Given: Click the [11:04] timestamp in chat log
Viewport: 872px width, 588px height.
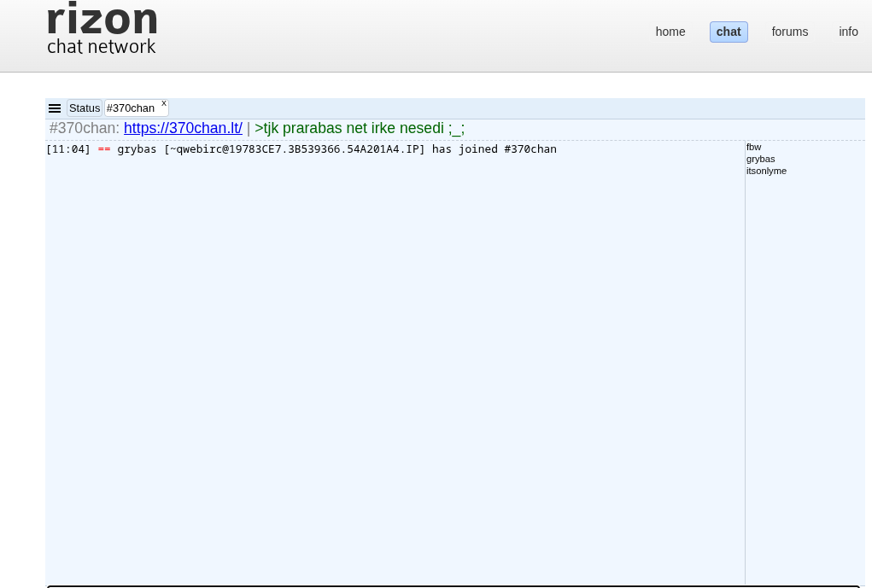Looking at the screenshot, I should [x=68, y=149].
